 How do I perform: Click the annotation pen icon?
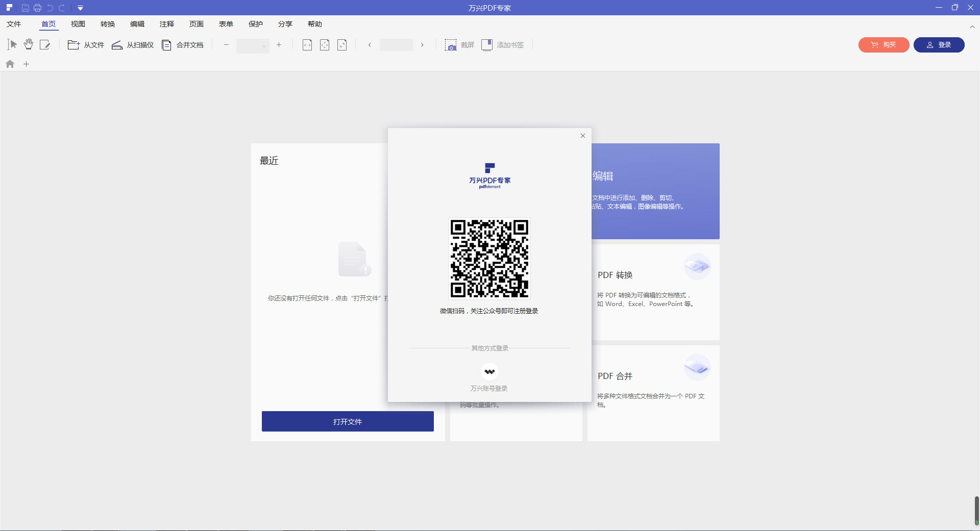click(x=45, y=45)
